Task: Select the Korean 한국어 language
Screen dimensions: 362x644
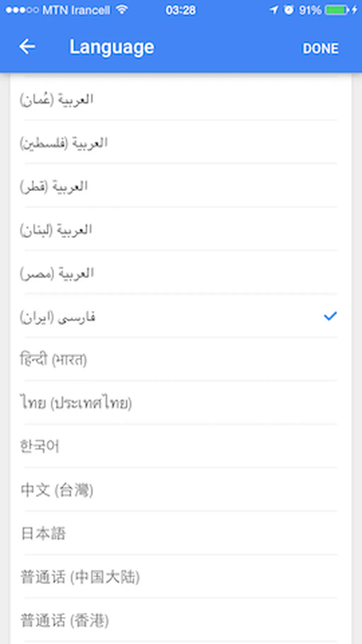Action: tap(181, 447)
